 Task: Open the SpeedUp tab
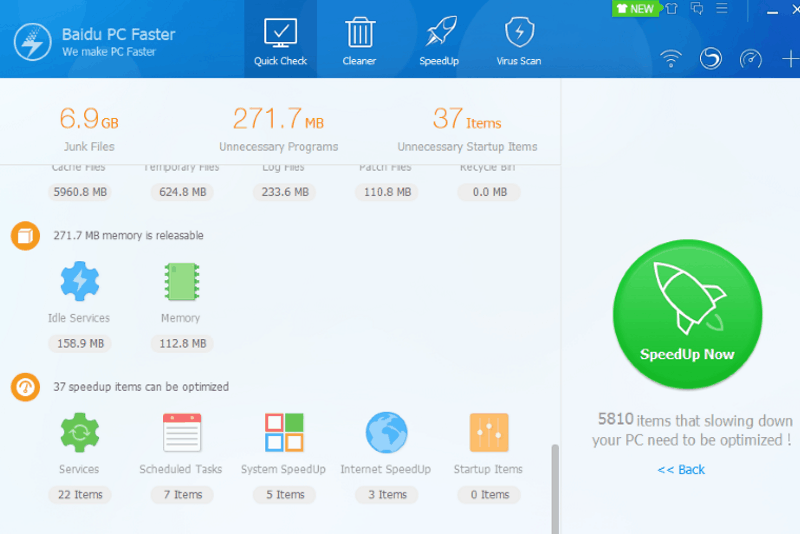coord(439,39)
